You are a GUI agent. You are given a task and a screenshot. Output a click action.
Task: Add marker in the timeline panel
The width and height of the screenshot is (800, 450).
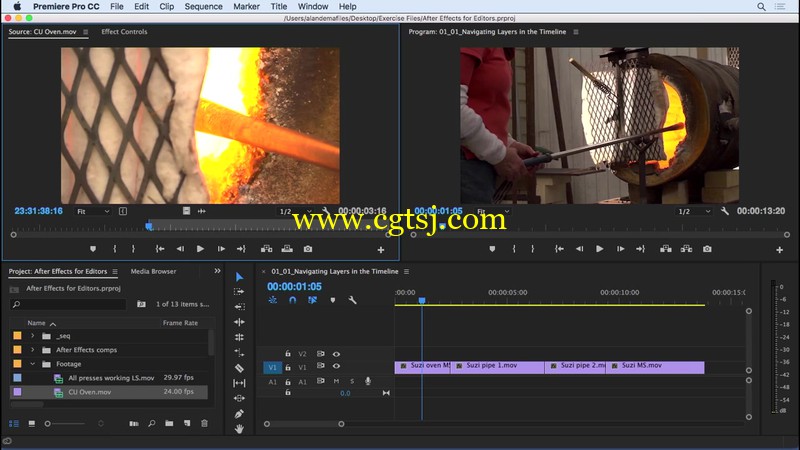(x=333, y=300)
